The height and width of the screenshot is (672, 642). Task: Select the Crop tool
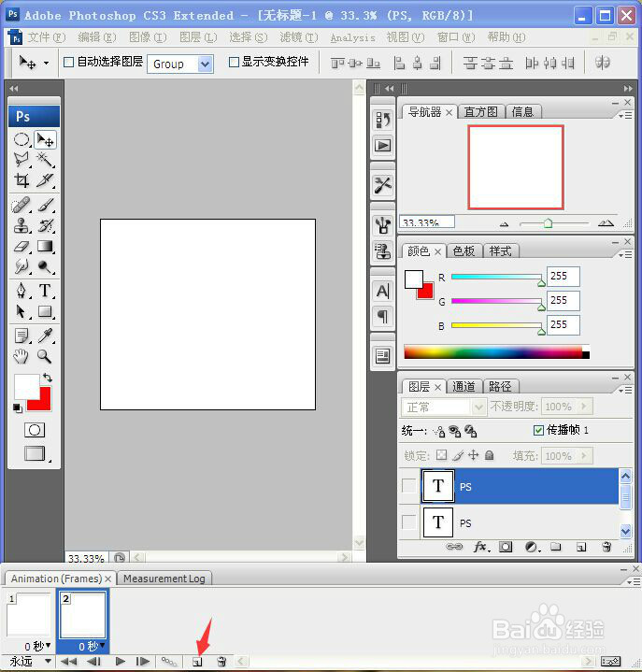pos(21,180)
